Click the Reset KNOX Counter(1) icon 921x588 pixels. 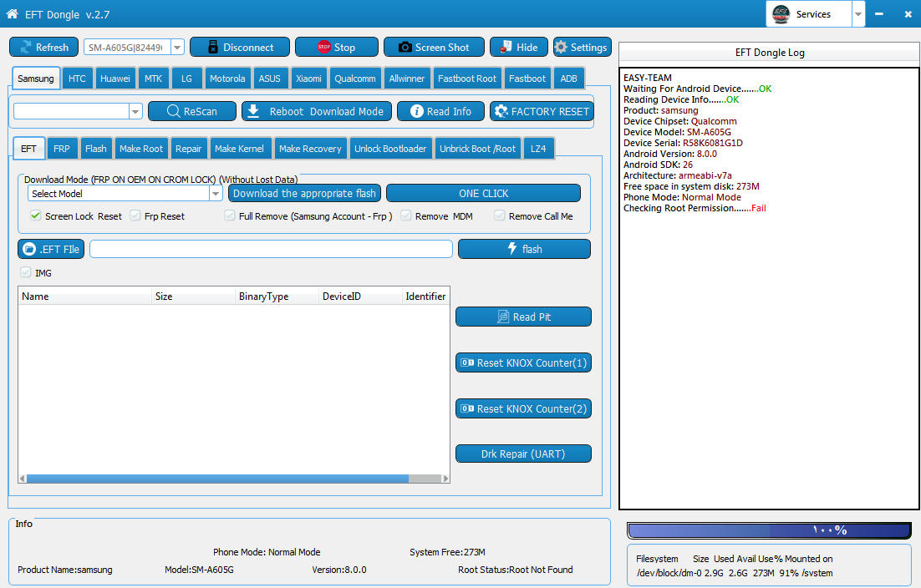[x=467, y=362]
